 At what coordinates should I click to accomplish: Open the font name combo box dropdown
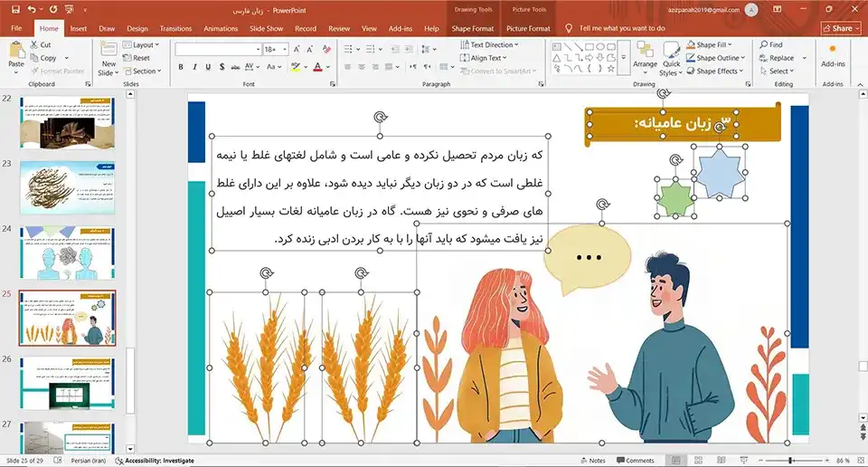(x=258, y=49)
